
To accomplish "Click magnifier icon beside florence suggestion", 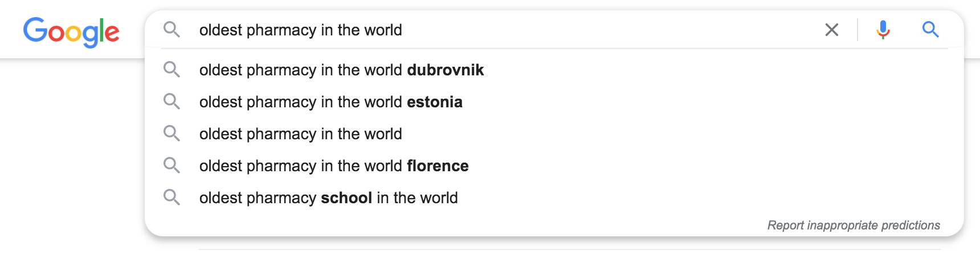I will click(171, 166).
